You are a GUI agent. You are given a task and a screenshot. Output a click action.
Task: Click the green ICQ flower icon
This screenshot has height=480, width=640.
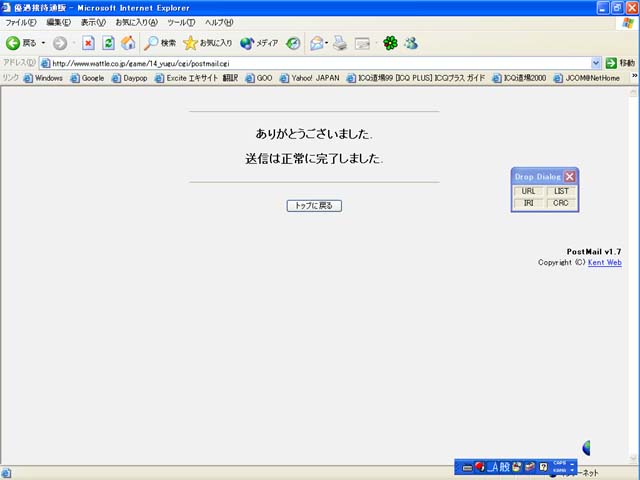click(x=390, y=43)
